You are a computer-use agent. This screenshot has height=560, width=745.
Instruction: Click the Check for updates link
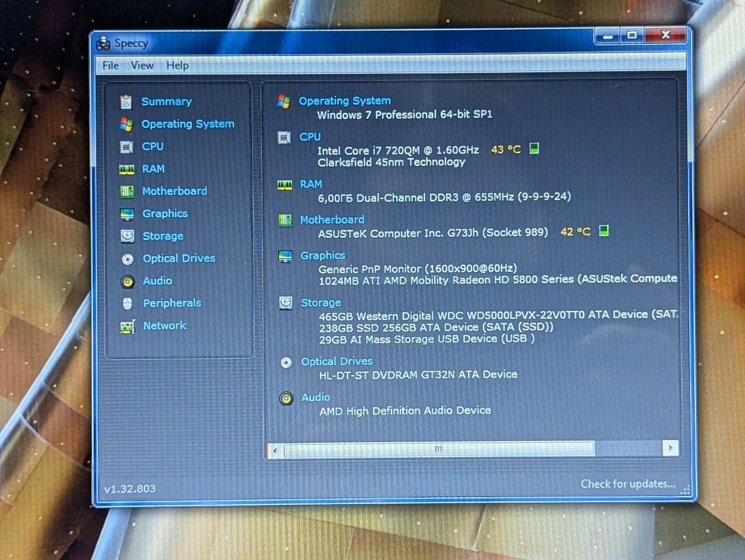tap(628, 484)
